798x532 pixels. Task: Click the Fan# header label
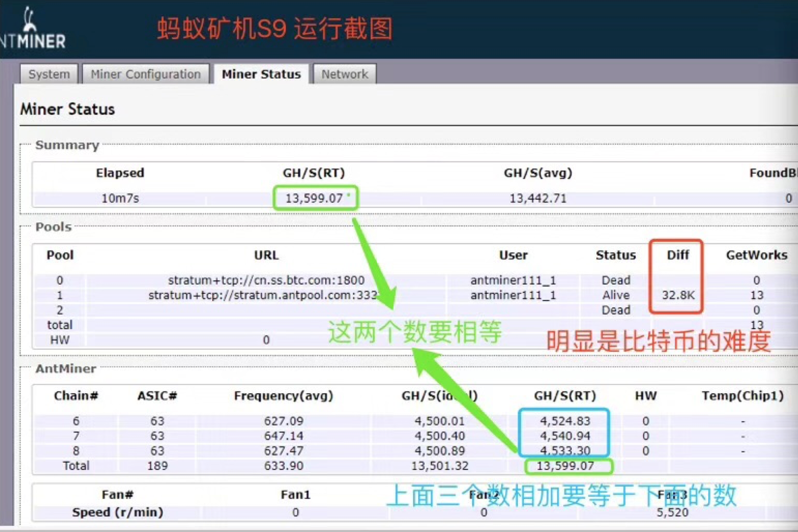[x=117, y=494]
